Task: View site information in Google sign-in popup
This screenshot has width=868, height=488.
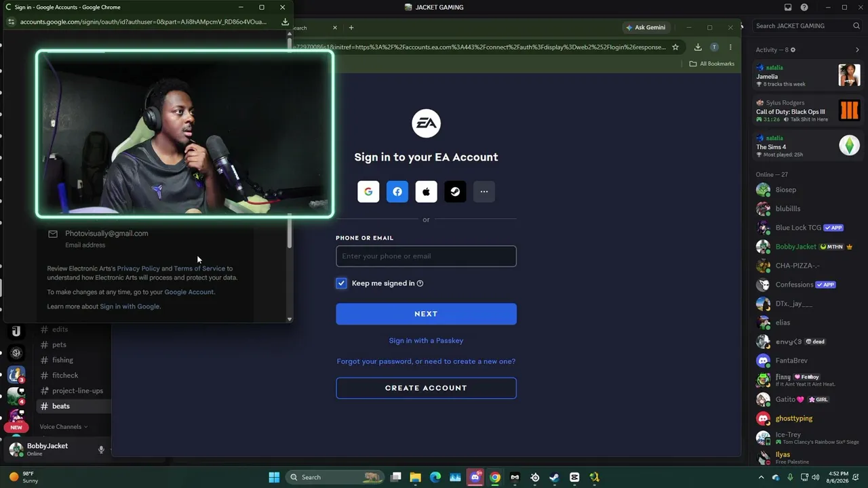Action: [11, 22]
